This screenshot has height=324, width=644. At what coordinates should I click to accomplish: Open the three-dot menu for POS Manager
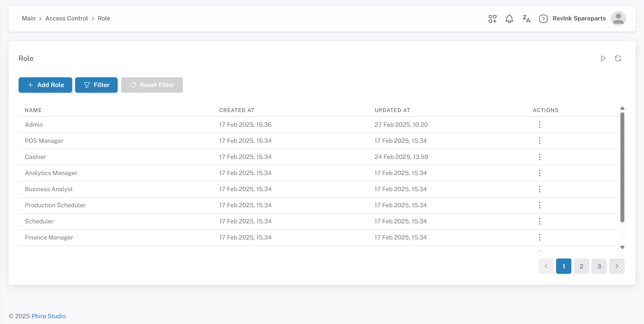point(540,141)
